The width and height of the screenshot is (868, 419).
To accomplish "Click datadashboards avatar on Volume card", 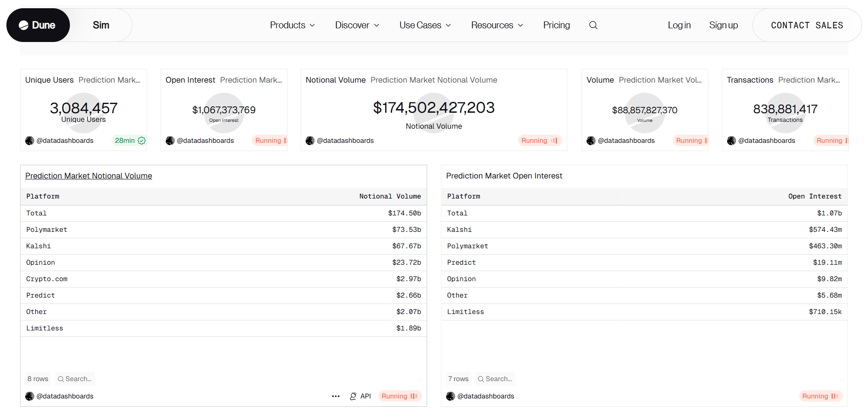I will pyautogui.click(x=591, y=141).
